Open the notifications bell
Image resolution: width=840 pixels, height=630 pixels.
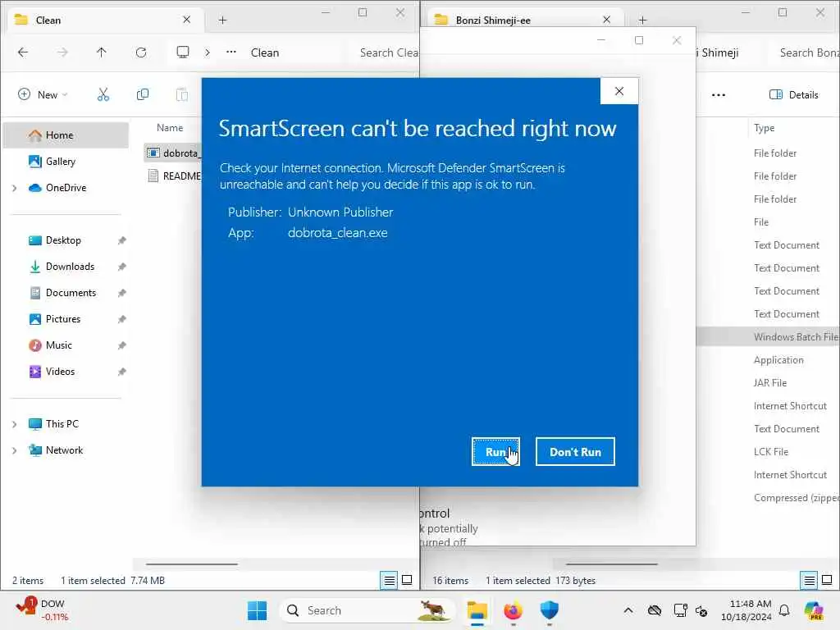tap(784, 610)
